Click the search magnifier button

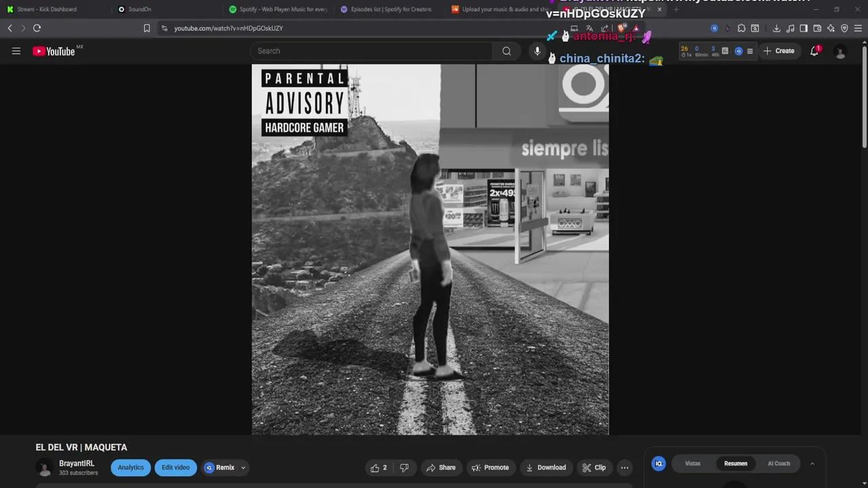pyautogui.click(x=507, y=51)
